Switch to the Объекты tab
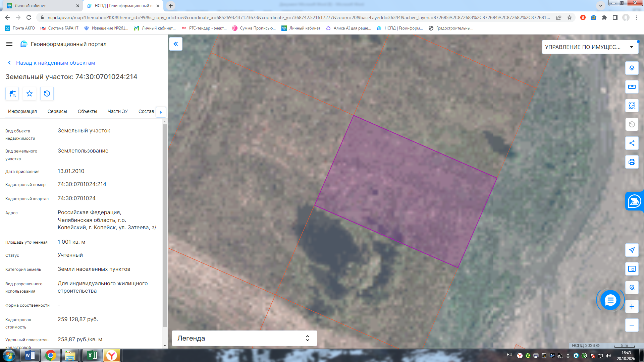The height and width of the screenshot is (362, 644). [87, 111]
